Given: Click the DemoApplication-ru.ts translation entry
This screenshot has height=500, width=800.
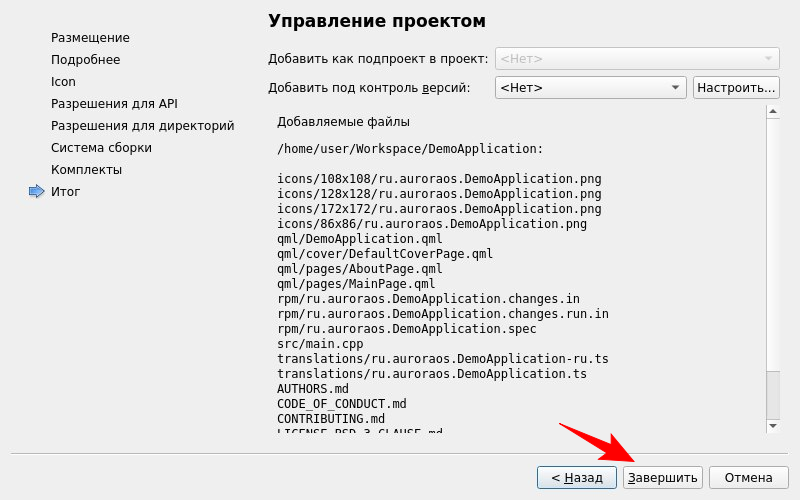Looking at the screenshot, I should pos(443,359).
